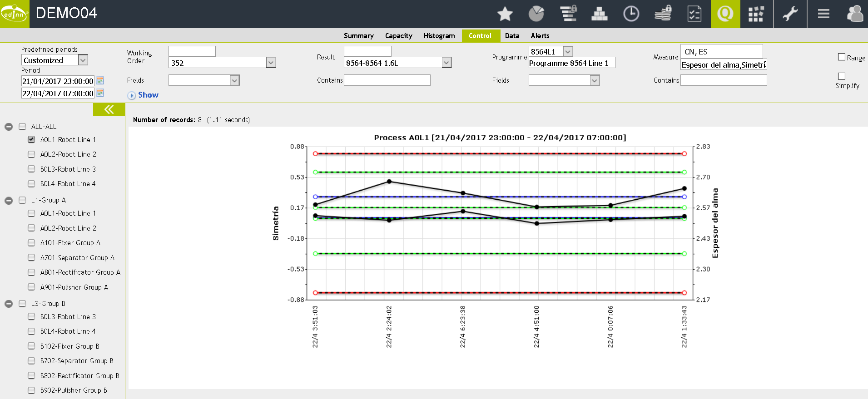Open Working Order 352 dropdown

point(222,63)
